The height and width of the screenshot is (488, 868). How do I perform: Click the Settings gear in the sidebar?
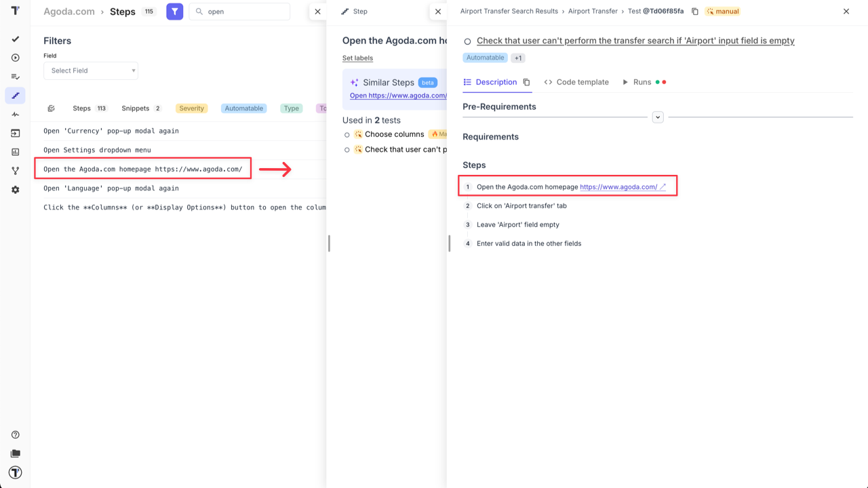click(x=15, y=190)
